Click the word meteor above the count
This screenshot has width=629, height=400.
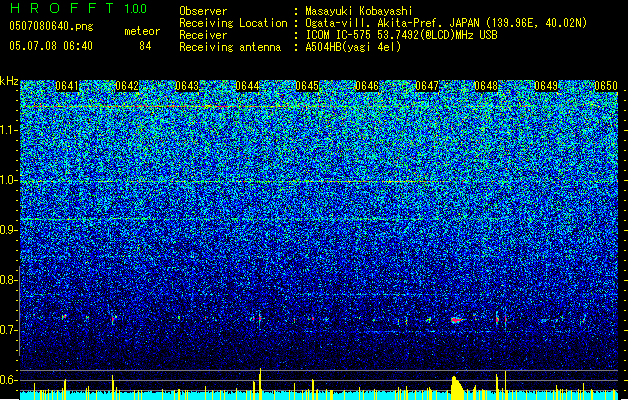pos(142,31)
